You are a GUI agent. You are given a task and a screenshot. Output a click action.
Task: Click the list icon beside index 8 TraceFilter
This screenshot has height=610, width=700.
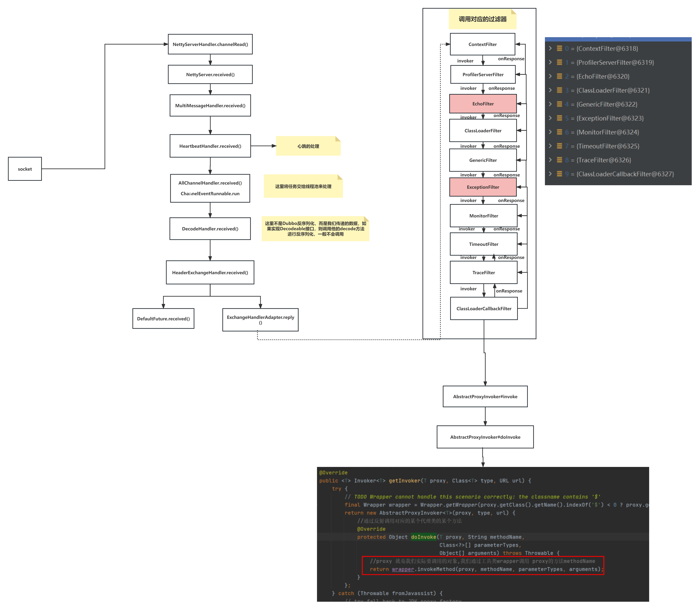pyautogui.click(x=559, y=160)
